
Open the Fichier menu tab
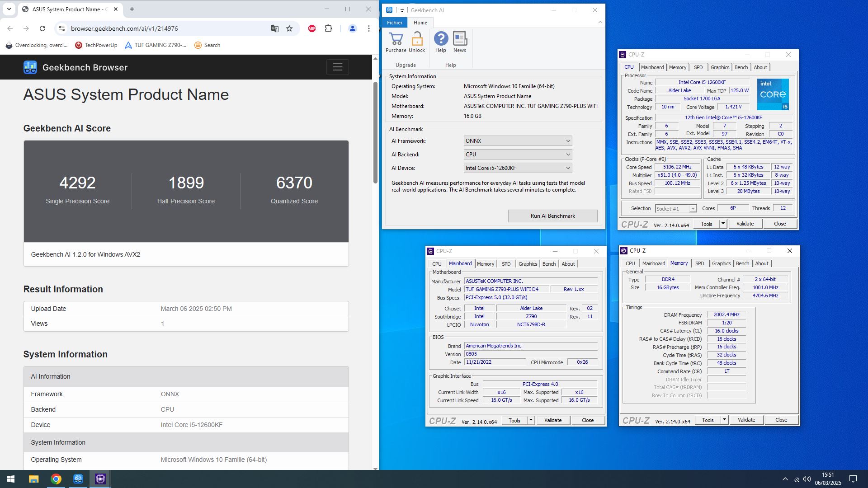[x=395, y=23]
